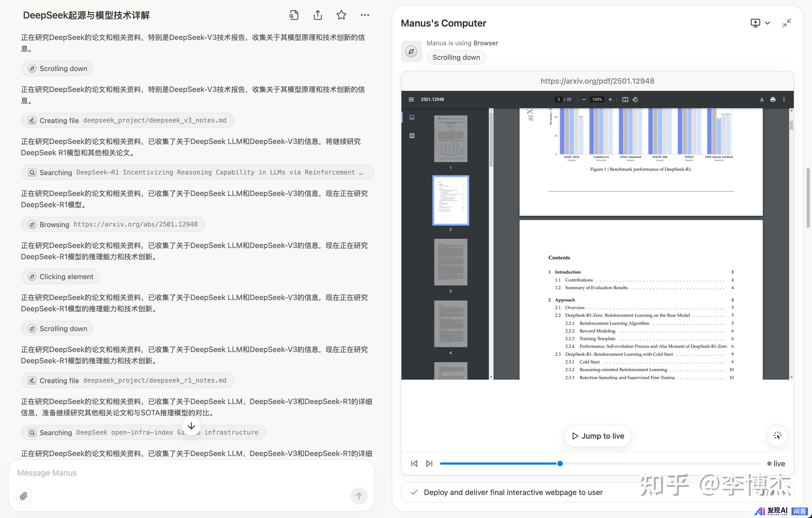Toggle the live indicator
Image resolution: width=812 pixels, height=518 pixels.
pos(776,463)
